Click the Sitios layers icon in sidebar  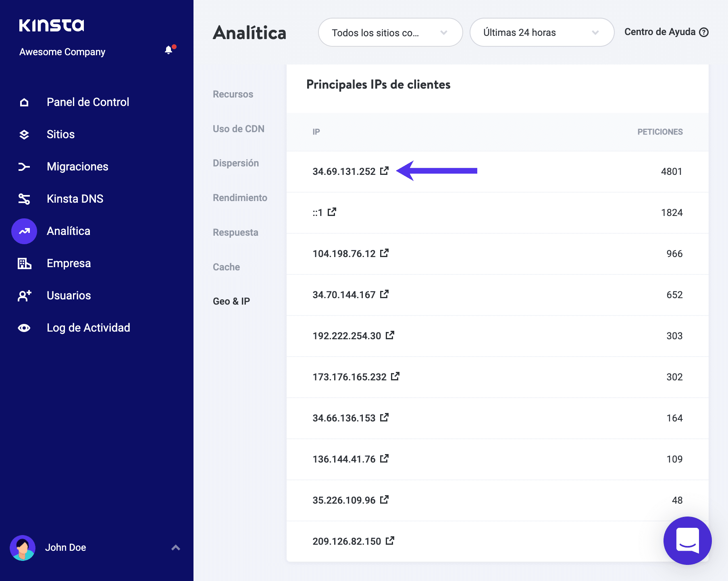[x=24, y=135]
